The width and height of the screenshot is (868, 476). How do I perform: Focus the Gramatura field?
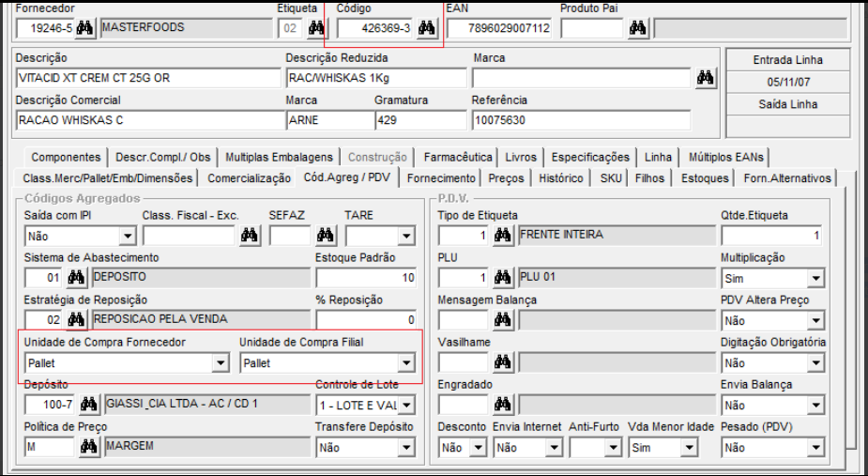point(421,120)
